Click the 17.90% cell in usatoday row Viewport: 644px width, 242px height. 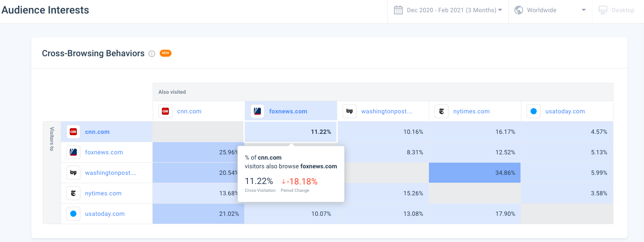475,214
